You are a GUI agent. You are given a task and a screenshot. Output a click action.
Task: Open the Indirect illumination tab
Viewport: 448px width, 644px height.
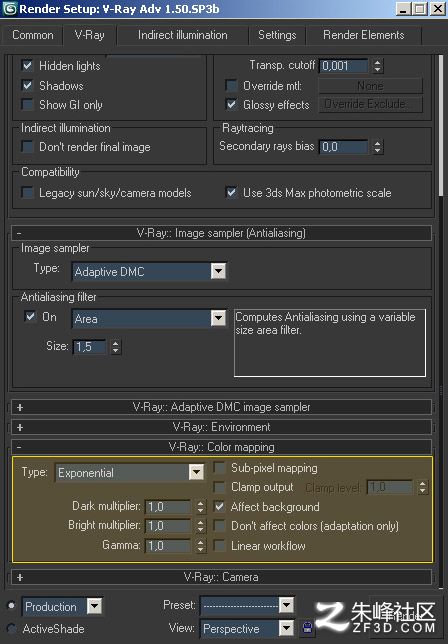[x=183, y=35]
